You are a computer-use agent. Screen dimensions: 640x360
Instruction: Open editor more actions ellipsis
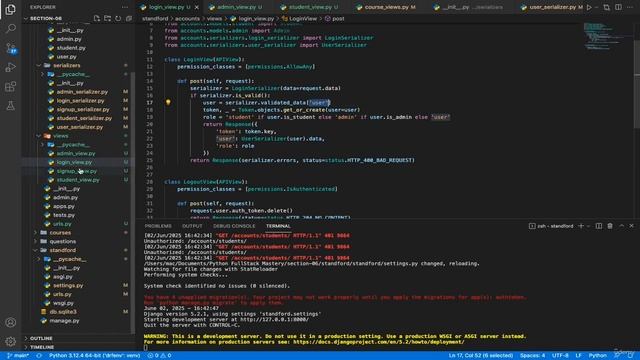pos(630,7)
